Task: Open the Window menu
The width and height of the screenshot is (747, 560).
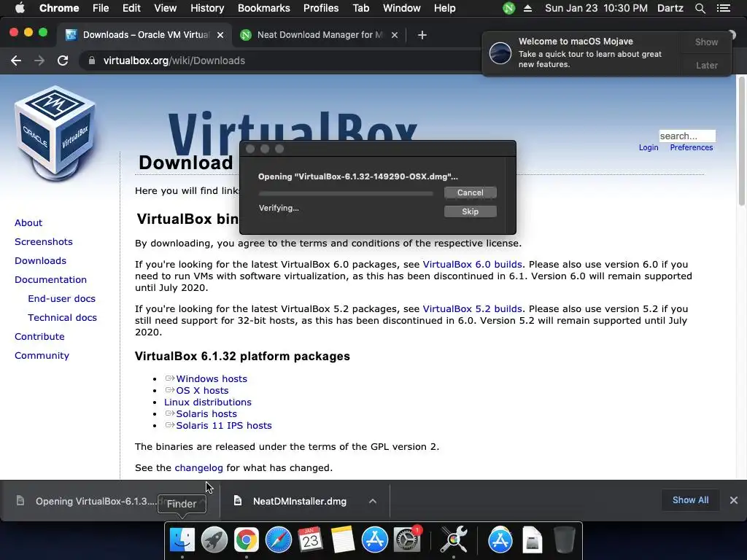Action: (402, 8)
